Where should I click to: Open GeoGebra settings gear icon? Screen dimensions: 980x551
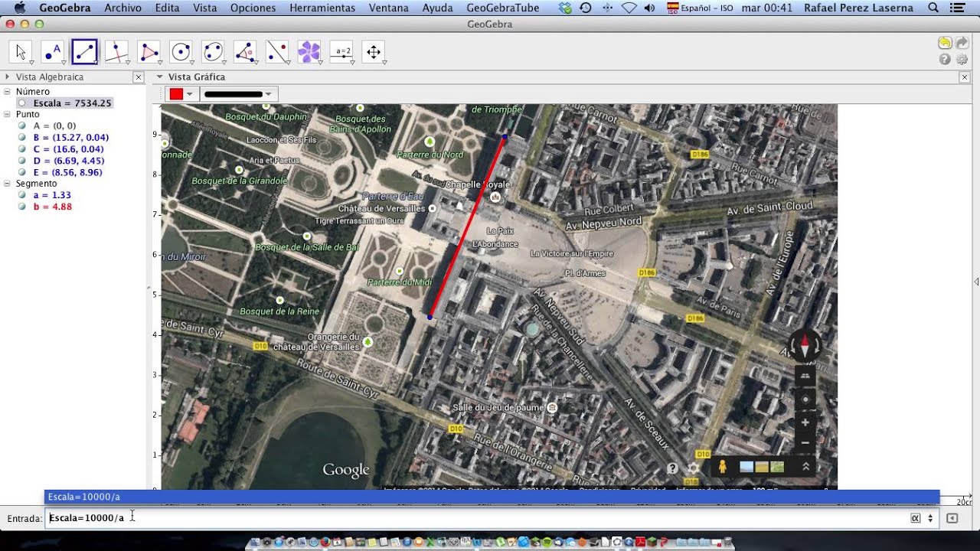(x=962, y=59)
